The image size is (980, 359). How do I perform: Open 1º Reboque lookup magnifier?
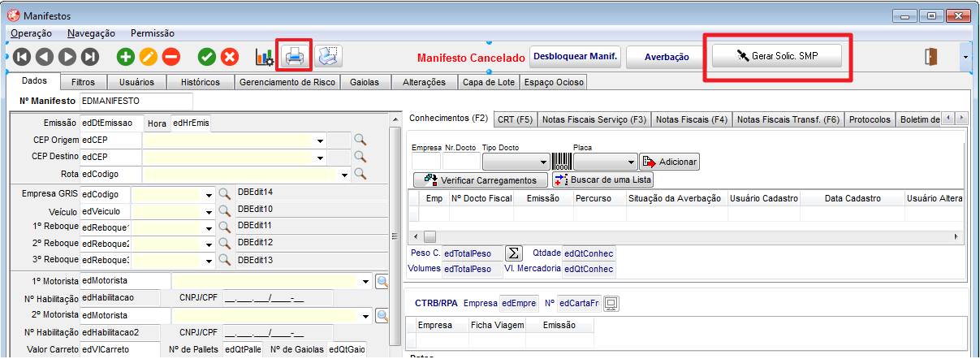pyautogui.click(x=225, y=227)
